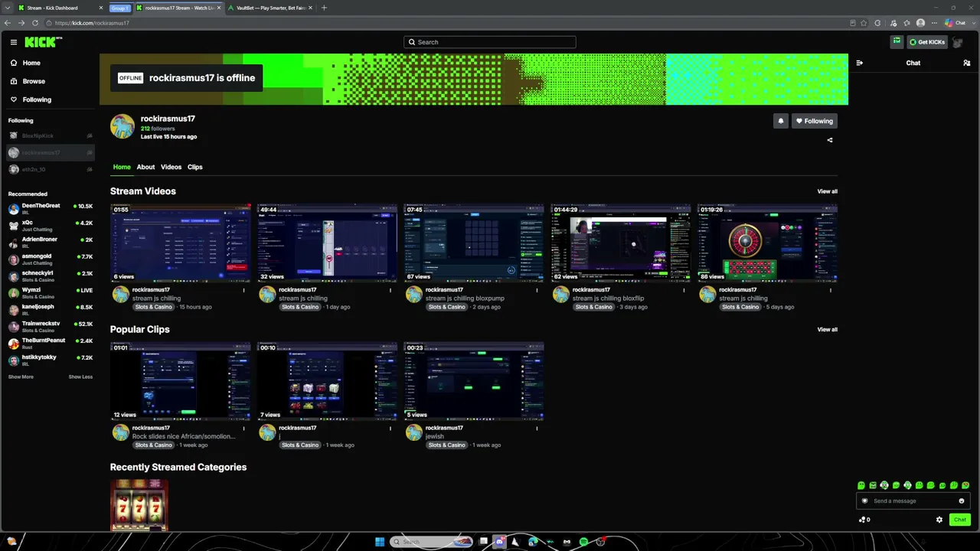Open the 49:44 stream video thumbnail
The width and height of the screenshot is (980, 551).
point(327,243)
